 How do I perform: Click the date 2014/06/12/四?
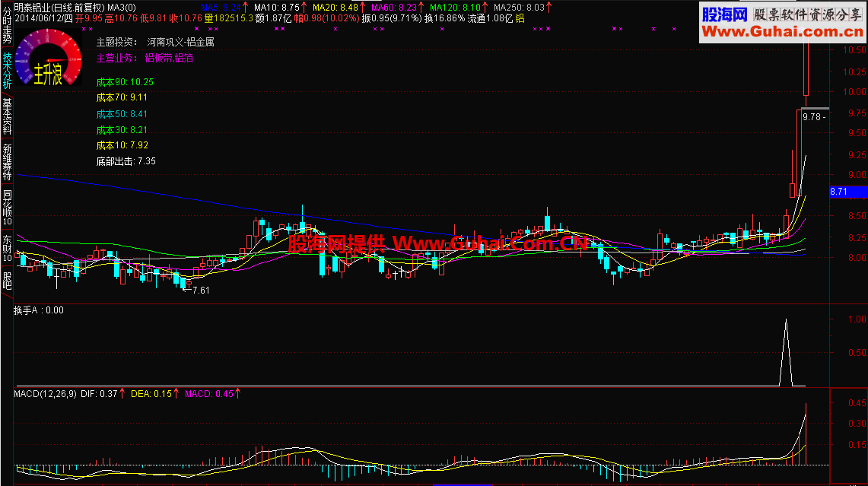pyautogui.click(x=43, y=18)
